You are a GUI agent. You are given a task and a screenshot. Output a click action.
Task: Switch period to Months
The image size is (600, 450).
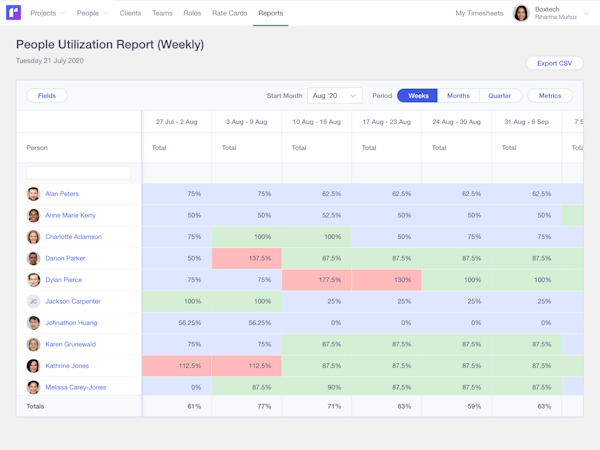coord(458,96)
